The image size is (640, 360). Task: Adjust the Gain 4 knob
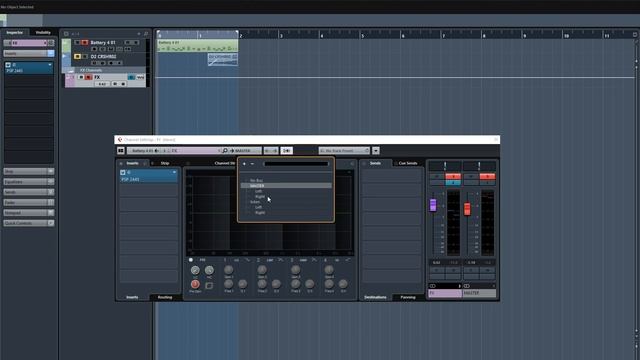tap(329, 269)
